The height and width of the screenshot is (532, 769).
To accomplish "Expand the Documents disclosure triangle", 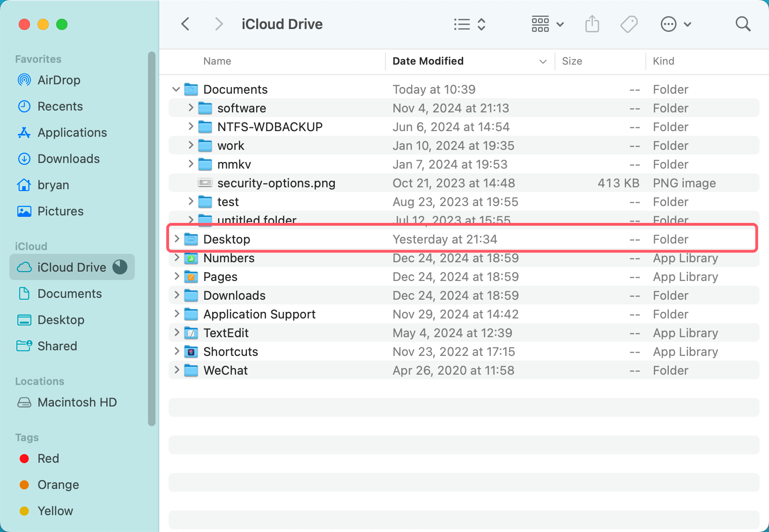I will coord(176,89).
